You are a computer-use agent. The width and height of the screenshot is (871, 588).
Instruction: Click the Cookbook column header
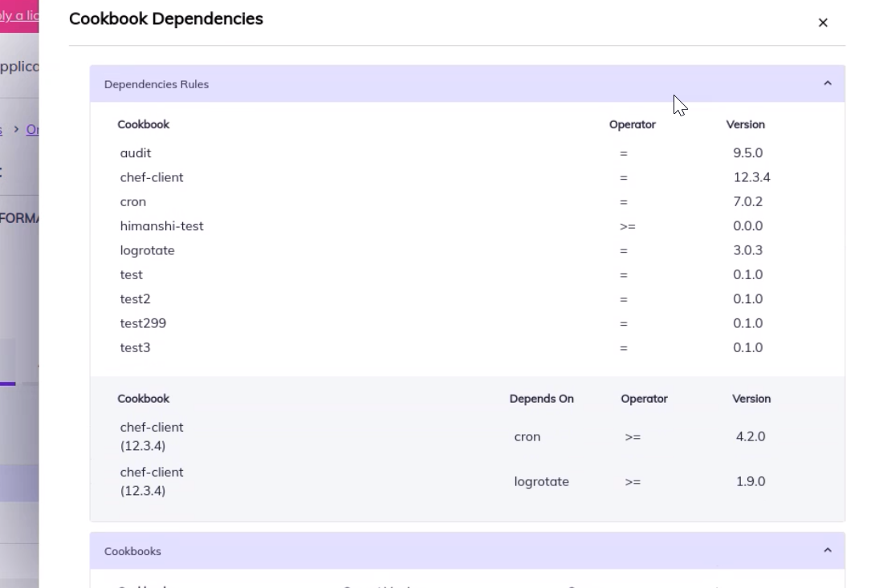pyautogui.click(x=144, y=124)
